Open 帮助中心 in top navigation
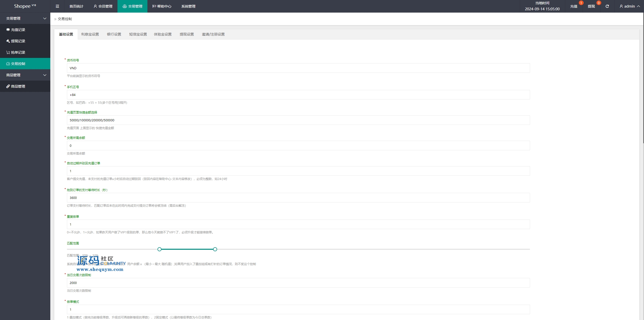 point(162,6)
